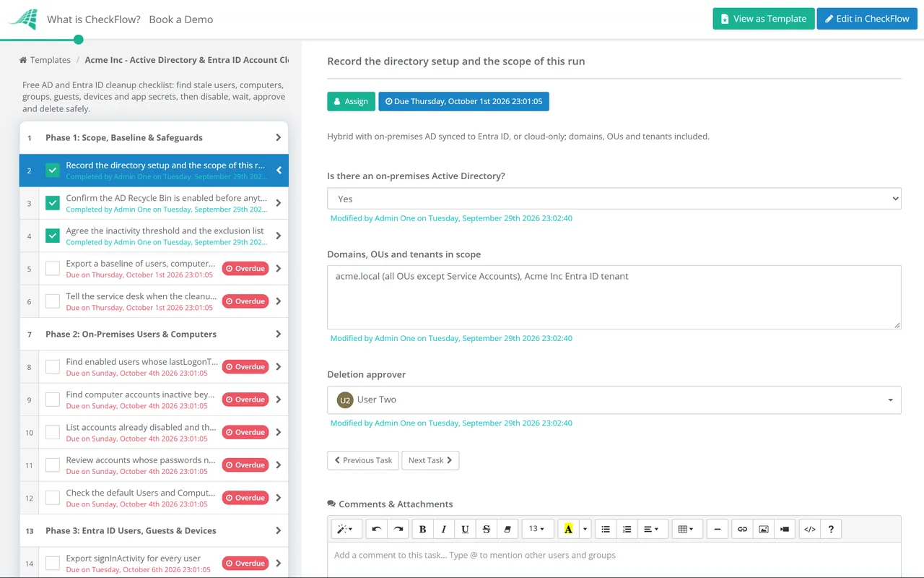Check the Review accounts passwords task checkbox
The image size is (924, 578).
(53, 465)
